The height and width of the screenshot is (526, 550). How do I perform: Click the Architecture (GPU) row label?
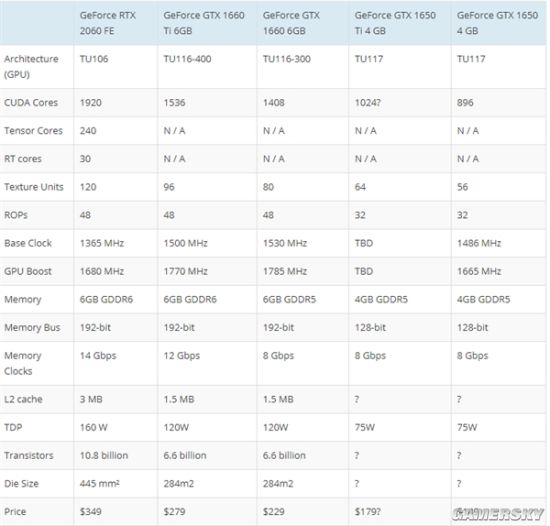[31, 67]
